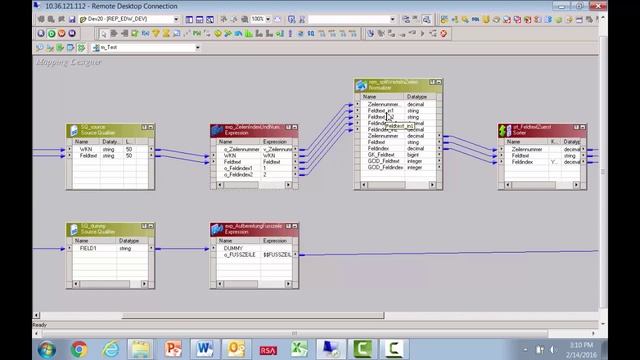Click the green Sorter icon on its title bar
The image size is (640, 360).
tap(505, 130)
